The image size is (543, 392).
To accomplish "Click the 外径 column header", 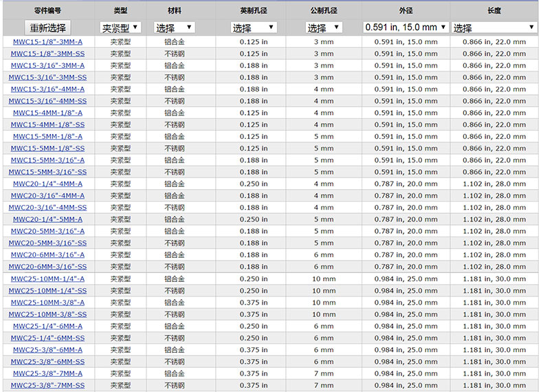I will pyautogui.click(x=406, y=11).
